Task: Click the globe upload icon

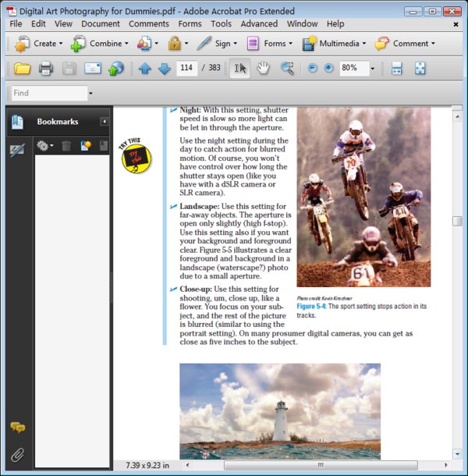Action: point(116,69)
